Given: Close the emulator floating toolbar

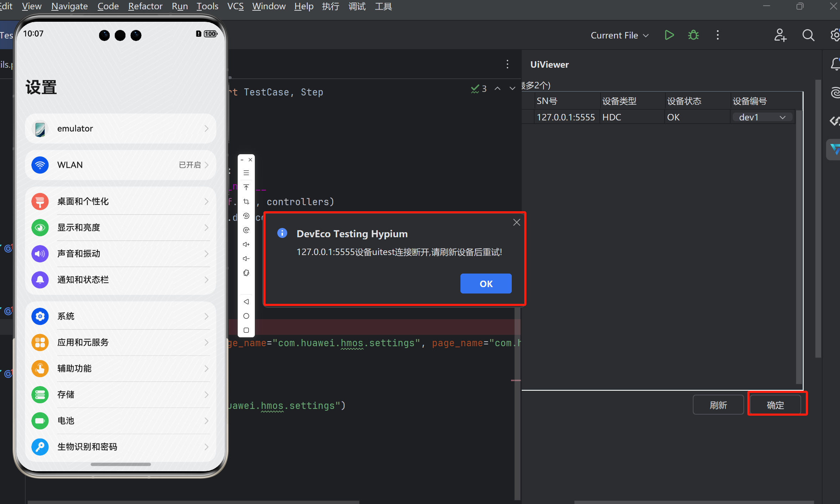Looking at the screenshot, I should pyautogui.click(x=251, y=160).
